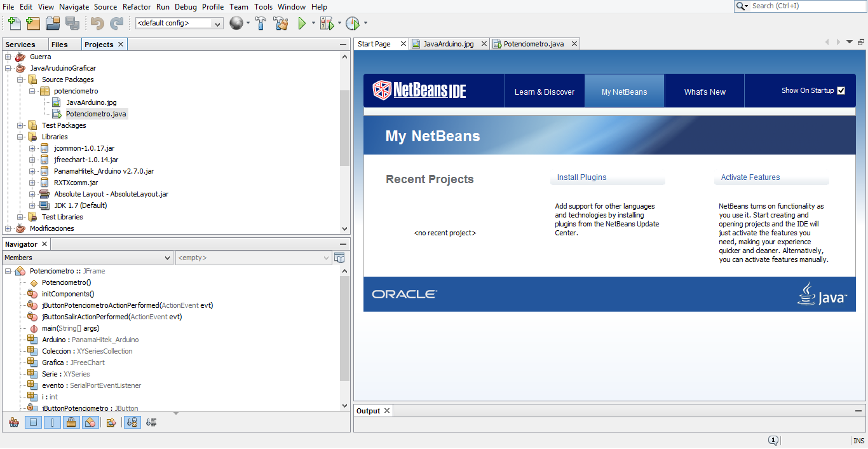
Task: Select the main(String[] args) member
Action: pos(71,328)
